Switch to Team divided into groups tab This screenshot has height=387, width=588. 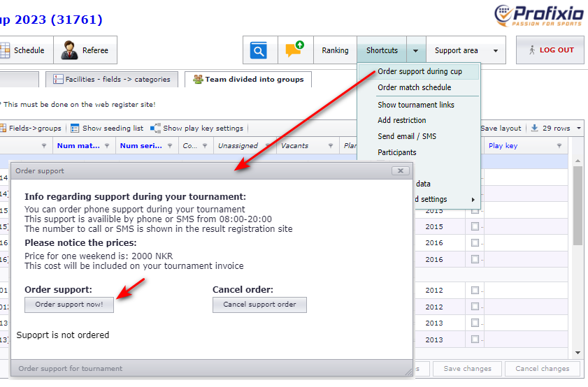(x=248, y=80)
